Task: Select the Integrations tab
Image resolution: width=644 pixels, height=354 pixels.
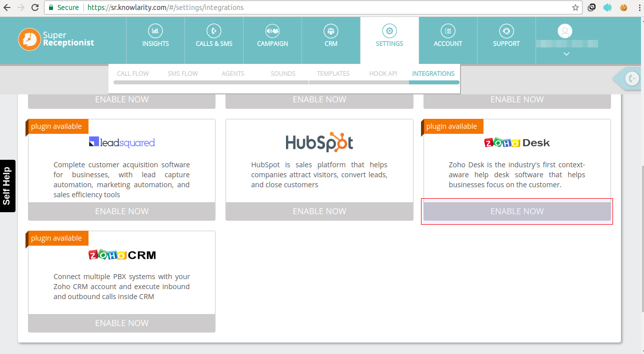Action: click(433, 73)
